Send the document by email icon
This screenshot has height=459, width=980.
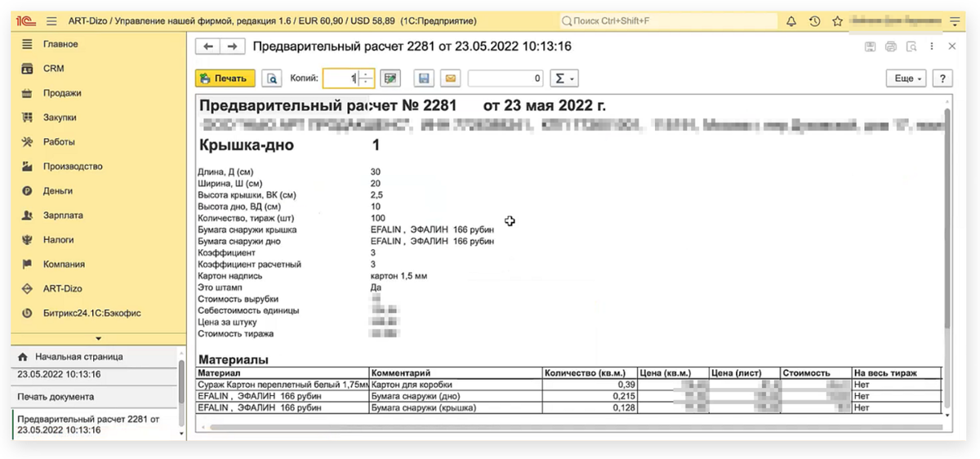(x=450, y=78)
